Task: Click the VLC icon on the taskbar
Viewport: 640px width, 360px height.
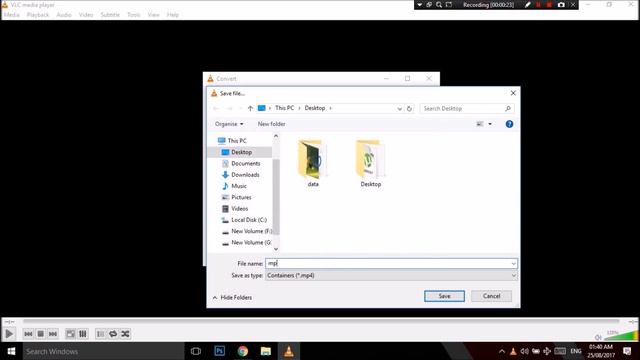Action: [289, 351]
